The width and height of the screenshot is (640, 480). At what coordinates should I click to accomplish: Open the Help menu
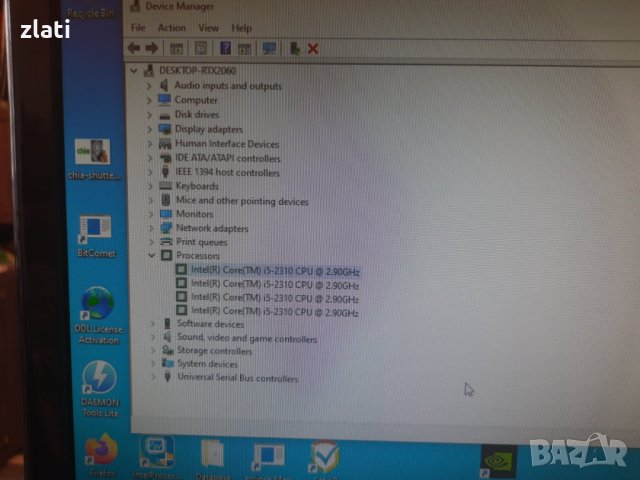[242, 28]
